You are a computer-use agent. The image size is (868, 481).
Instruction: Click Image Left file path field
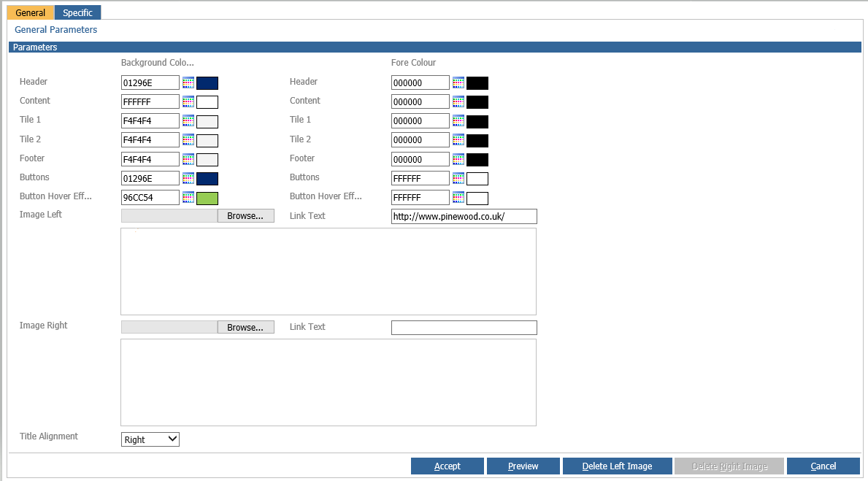coord(169,216)
